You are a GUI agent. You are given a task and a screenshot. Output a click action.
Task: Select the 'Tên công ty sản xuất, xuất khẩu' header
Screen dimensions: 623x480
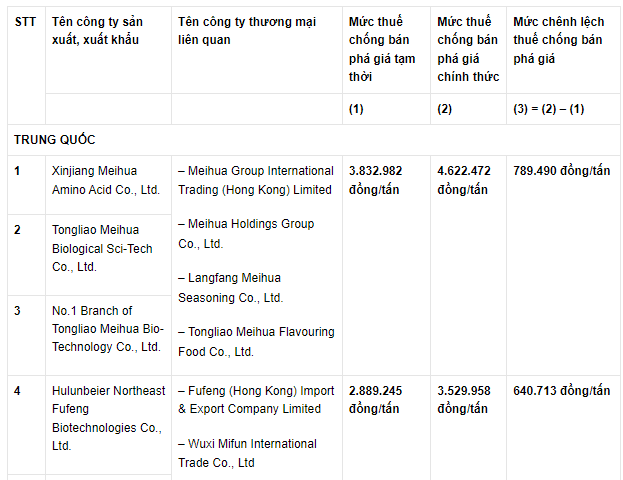click(x=96, y=31)
